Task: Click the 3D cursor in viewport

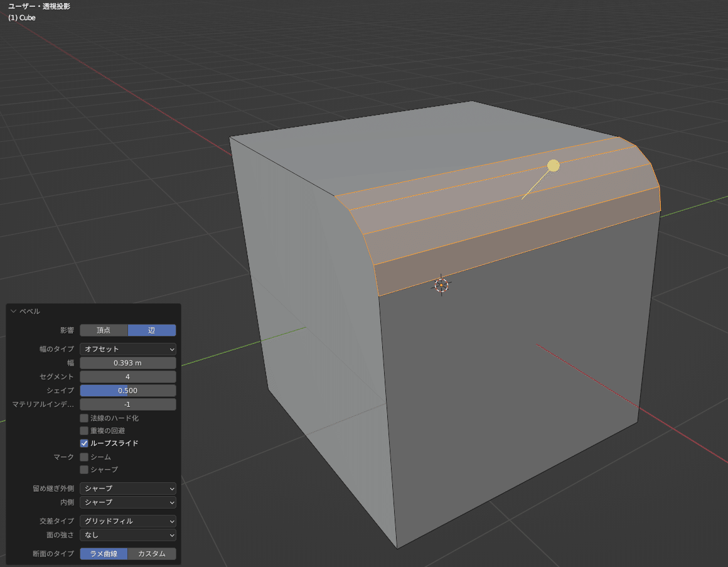Action: [x=441, y=285]
